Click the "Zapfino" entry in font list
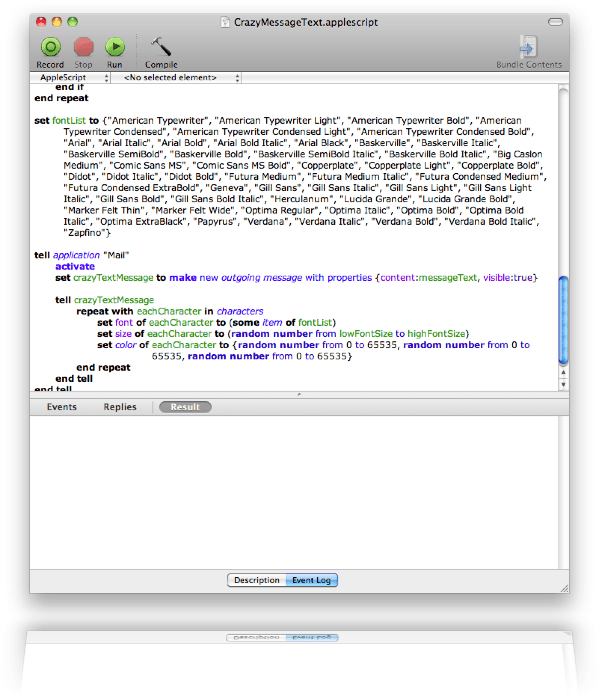The width and height of the screenshot is (599, 695). click(x=85, y=233)
